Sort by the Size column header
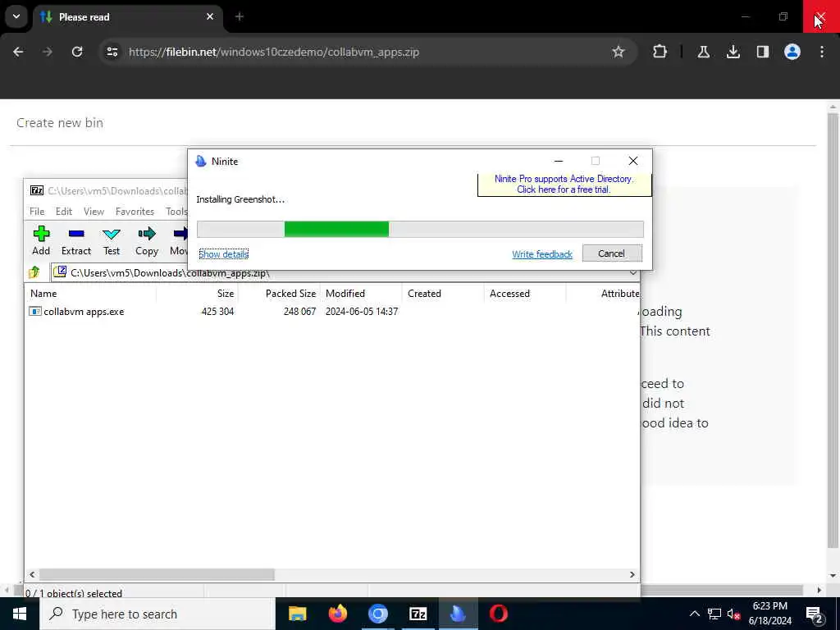The width and height of the screenshot is (840, 630). 197,293
